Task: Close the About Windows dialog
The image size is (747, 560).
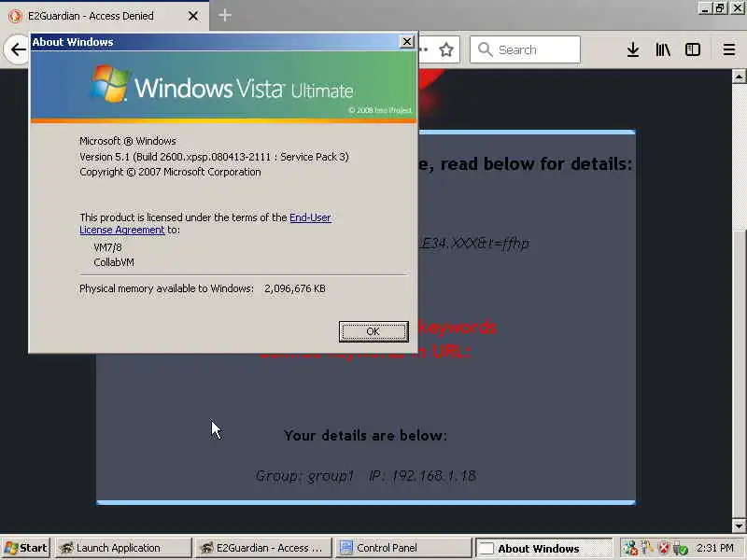Action: [x=406, y=42]
